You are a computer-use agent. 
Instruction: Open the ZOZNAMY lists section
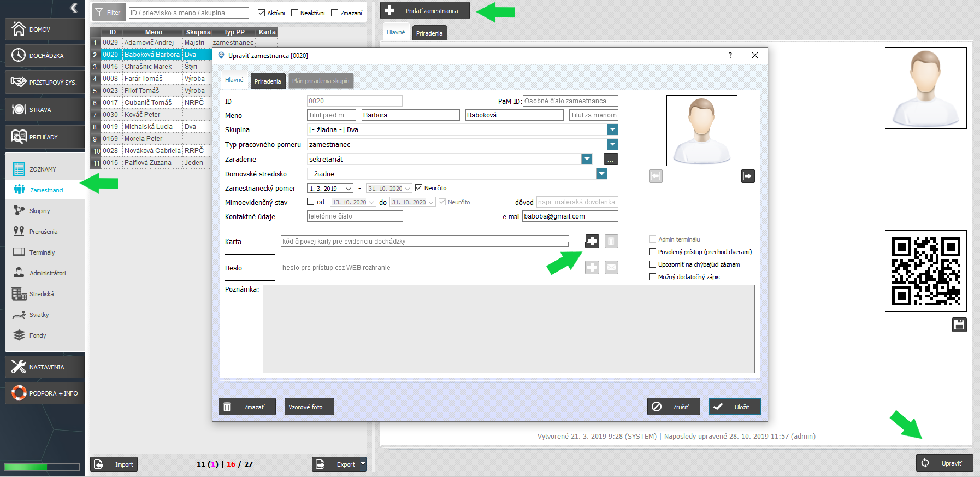pos(45,169)
